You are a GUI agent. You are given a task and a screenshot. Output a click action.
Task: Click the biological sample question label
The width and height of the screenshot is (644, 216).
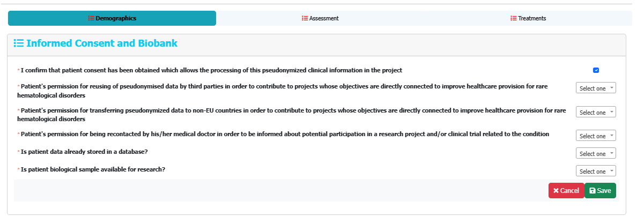click(93, 169)
